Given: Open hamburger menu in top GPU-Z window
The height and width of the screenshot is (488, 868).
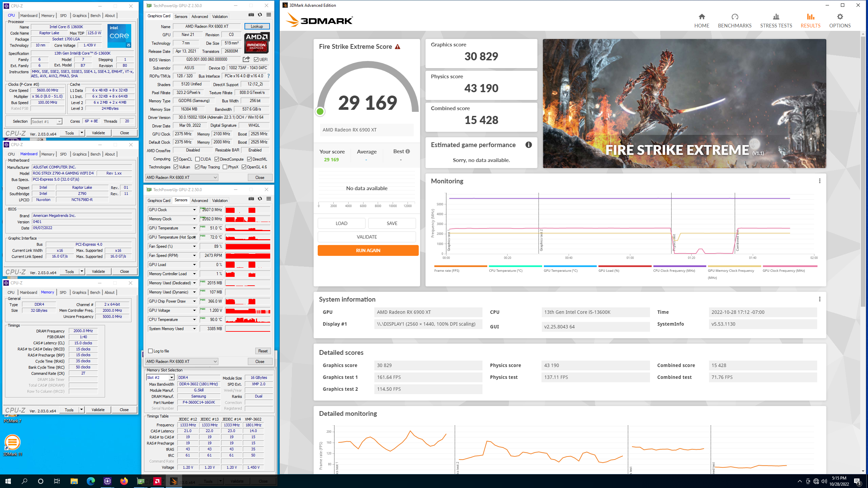Looking at the screenshot, I should coord(269,15).
